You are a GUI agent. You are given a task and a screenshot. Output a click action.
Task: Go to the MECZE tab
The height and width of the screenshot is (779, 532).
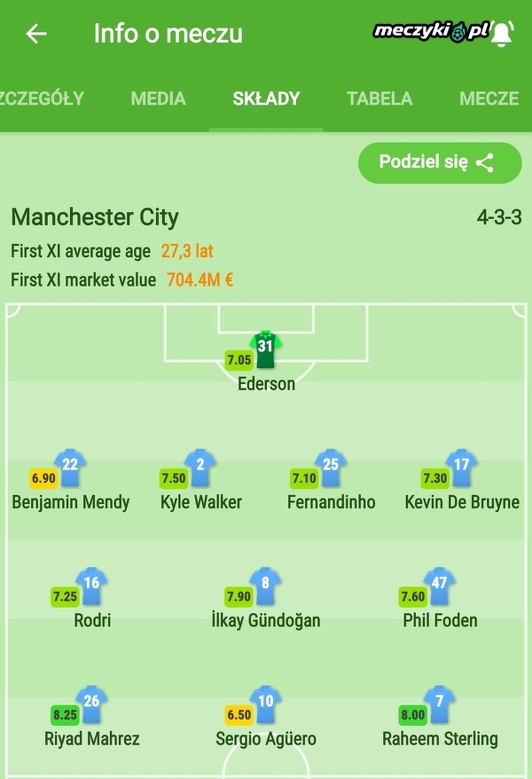tap(489, 98)
